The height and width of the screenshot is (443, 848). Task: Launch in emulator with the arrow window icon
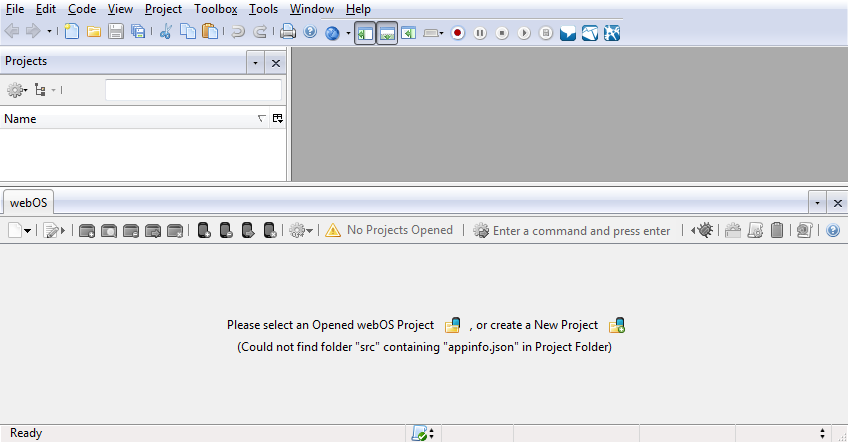tap(153, 231)
